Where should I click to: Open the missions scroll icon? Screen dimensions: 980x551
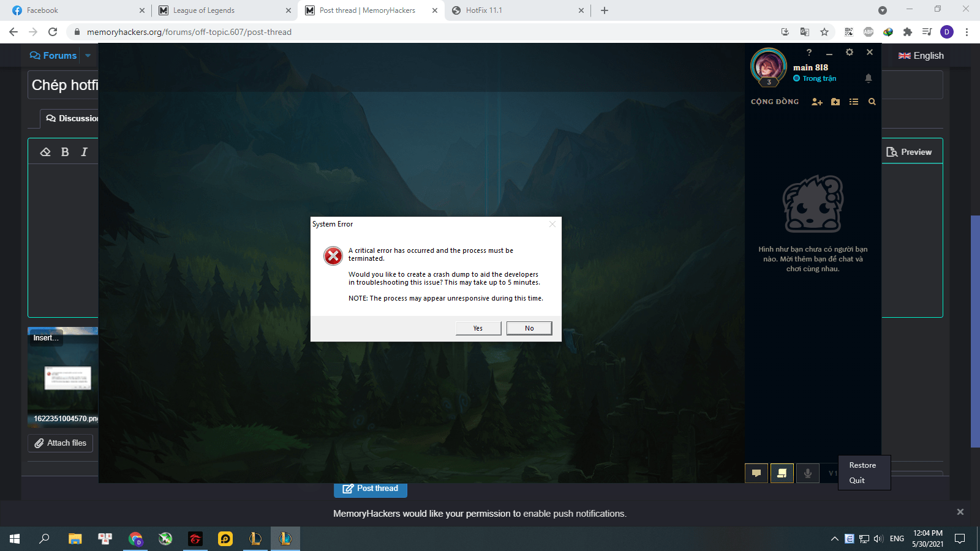782,473
